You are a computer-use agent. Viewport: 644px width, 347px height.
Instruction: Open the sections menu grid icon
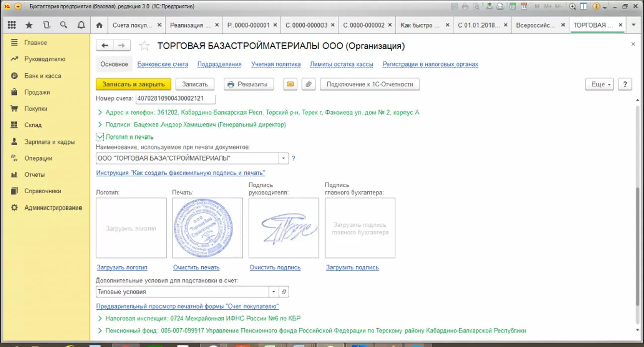click(12, 25)
